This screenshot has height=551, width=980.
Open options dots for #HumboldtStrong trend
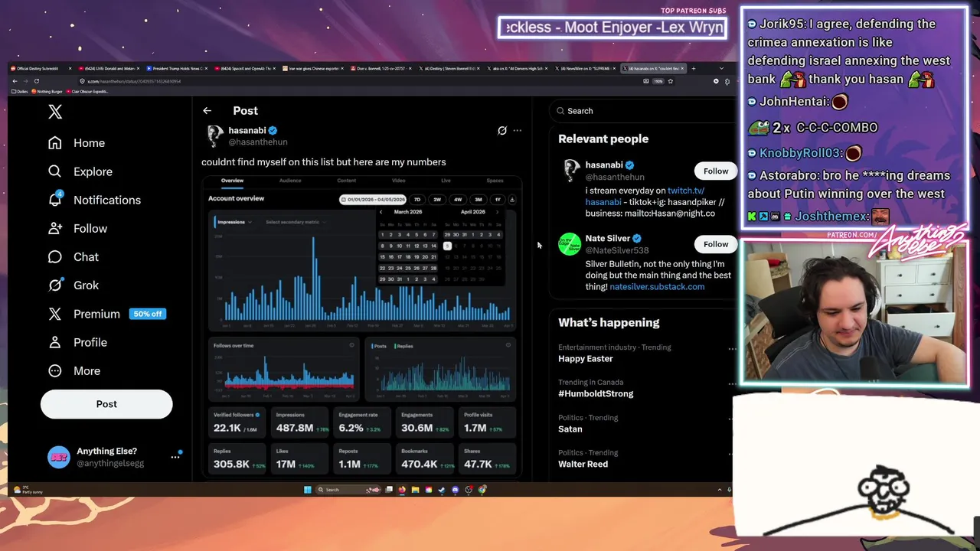pos(732,384)
